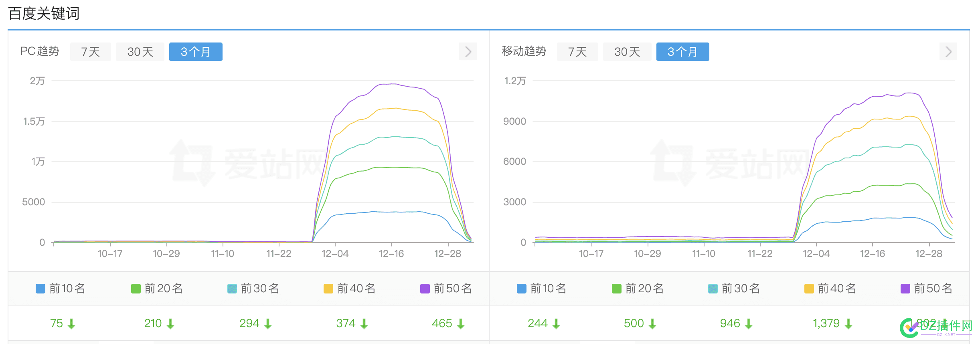
Task: Click the down arrow beside PC 294
Action: coord(268,324)
